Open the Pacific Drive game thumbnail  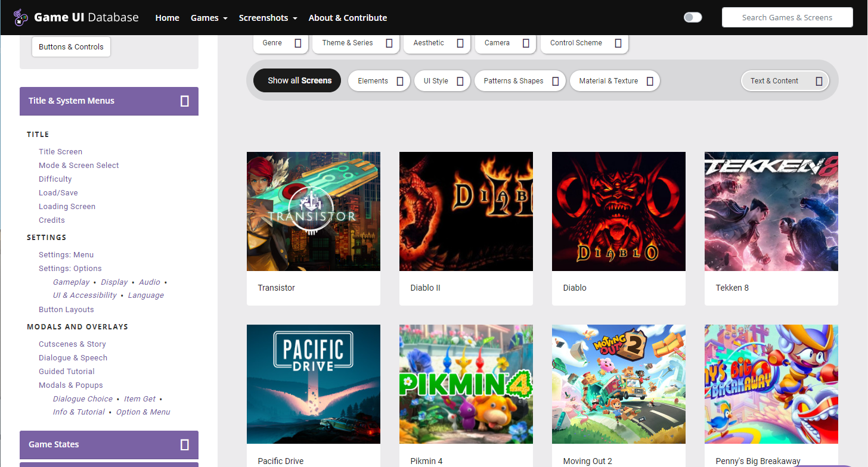[x=314, y=384]
